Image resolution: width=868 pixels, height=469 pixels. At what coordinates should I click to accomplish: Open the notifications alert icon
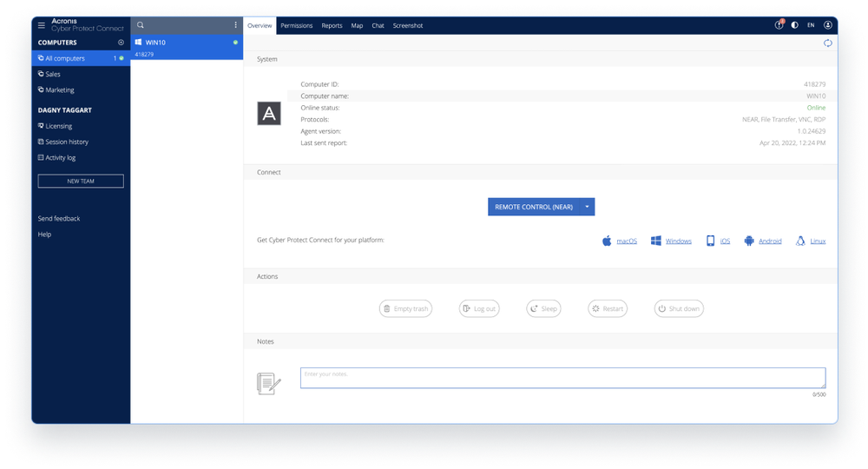click(x=779, y=25)
